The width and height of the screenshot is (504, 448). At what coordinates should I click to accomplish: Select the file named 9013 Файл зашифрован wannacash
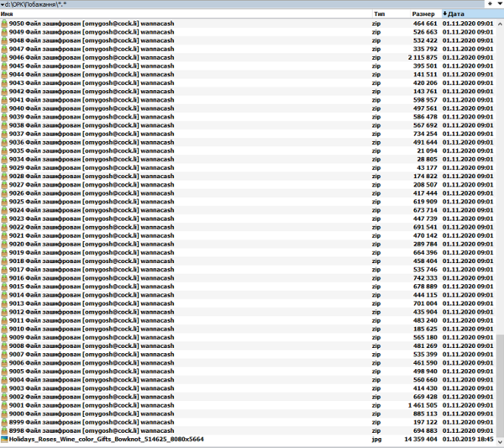pos(92,303)
